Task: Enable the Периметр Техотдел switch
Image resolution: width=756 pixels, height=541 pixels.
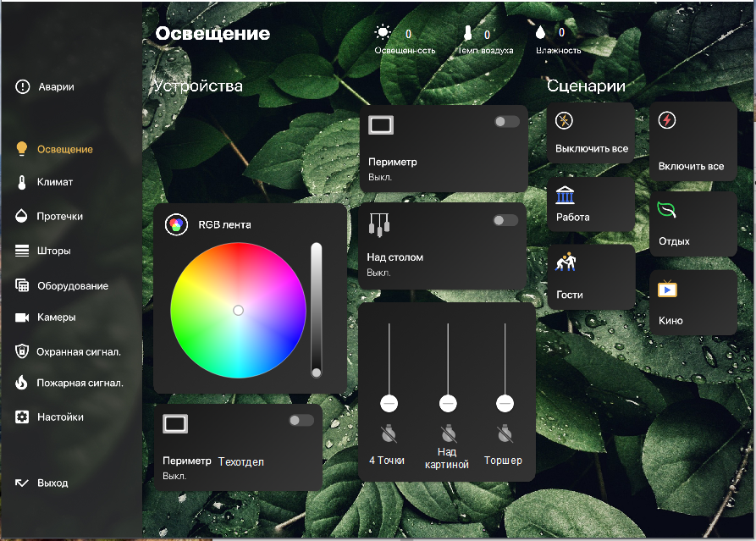Action: [301, 420]
